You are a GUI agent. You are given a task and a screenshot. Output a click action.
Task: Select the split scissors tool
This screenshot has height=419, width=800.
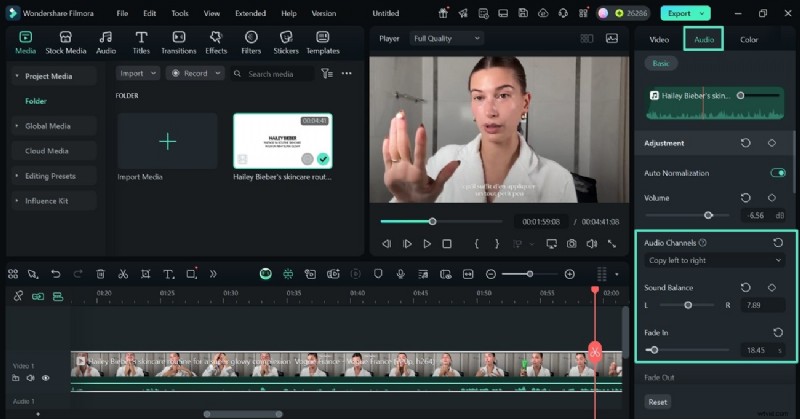point(123,275)
